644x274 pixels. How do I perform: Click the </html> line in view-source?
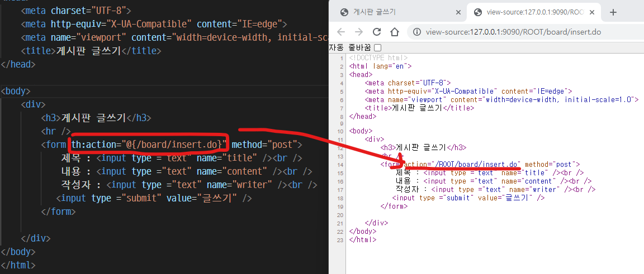coord(363,239)
